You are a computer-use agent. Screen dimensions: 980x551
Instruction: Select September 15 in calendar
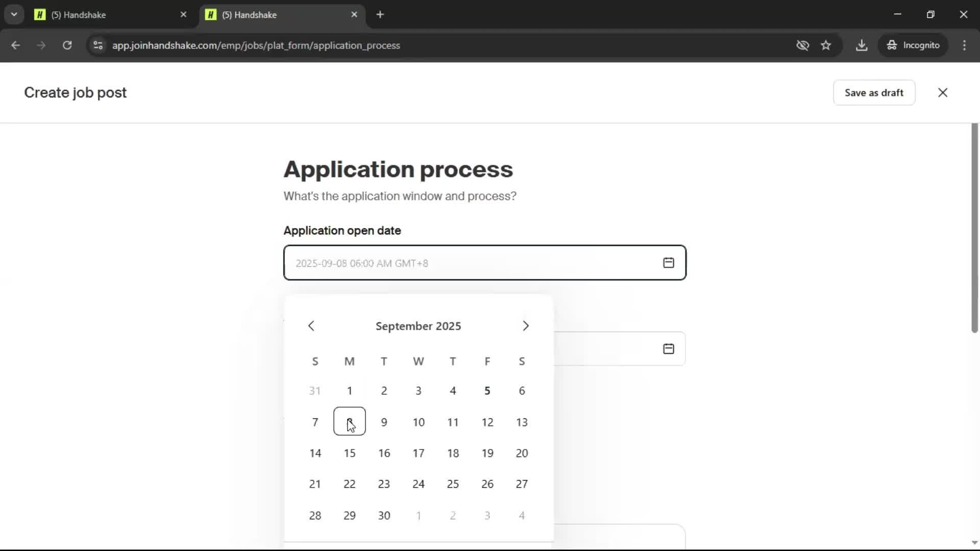point(350,453)
